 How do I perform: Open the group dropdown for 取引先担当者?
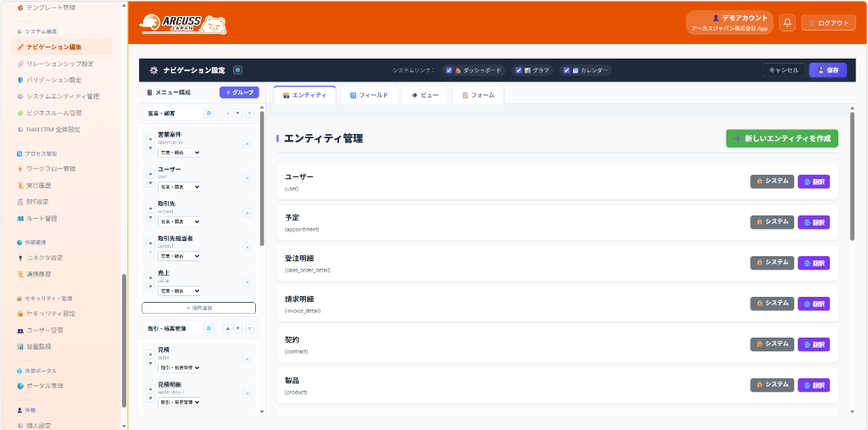tap(180, 256)
